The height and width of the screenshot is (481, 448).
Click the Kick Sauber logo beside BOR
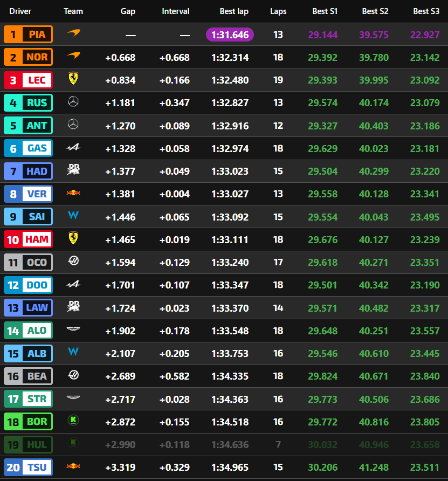coord(73,420)
